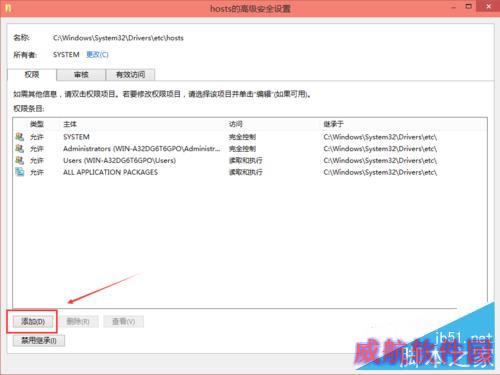Click 允许 in the Users row
This screenshot has width=500, height=375.
coord(37,160)
